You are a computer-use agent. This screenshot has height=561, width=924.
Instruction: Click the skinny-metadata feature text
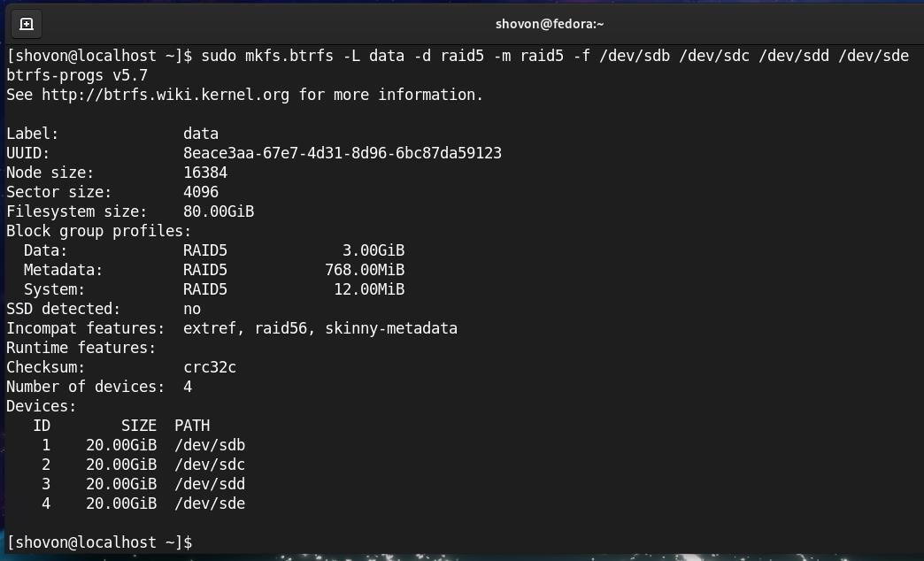391,328
